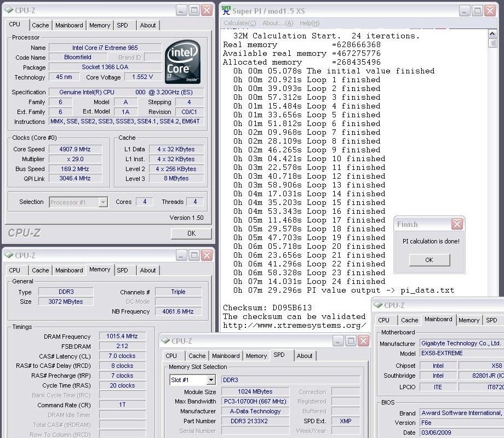Open the Processor #1 selection dropdown

(x=103, y=202)
